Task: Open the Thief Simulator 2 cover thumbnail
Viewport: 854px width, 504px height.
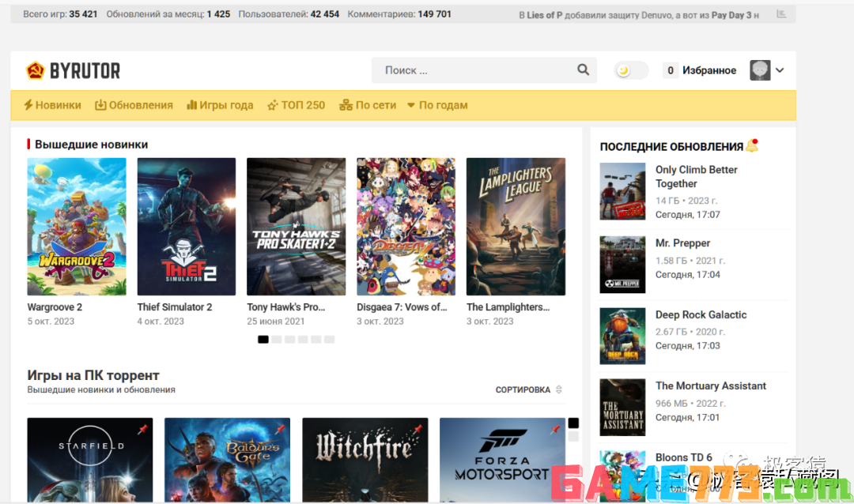Action: [187, 227]
